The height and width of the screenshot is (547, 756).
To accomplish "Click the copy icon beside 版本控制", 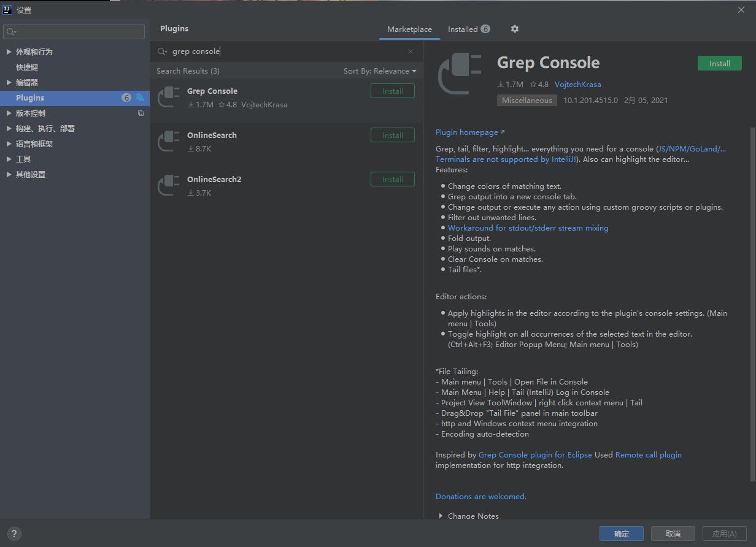I will tap(141, 113).
